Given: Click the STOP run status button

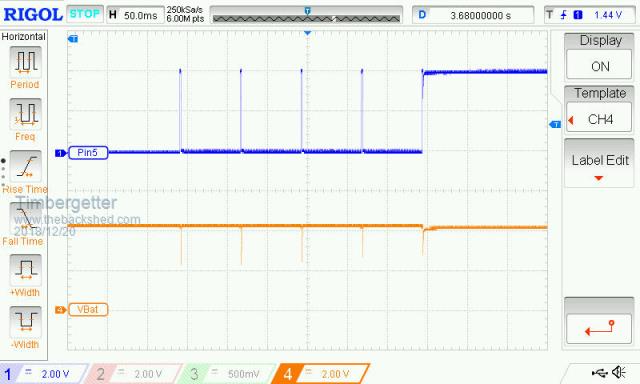Looking at the screenshot, I should [x=84, y=14].
